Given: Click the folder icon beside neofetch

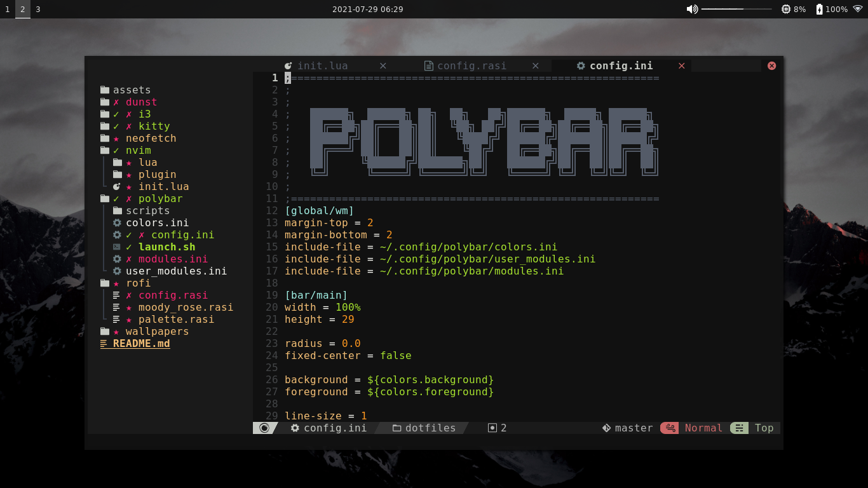Looking at the screenshot, I should pos(105,139).
